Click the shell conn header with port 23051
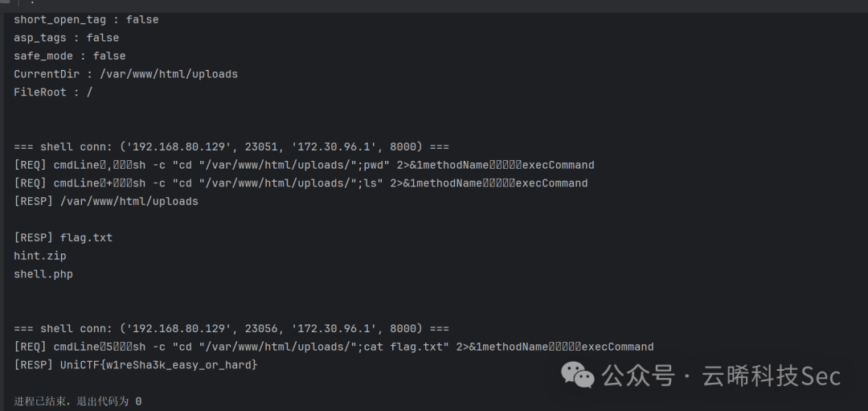 click(x=231, y=146)
